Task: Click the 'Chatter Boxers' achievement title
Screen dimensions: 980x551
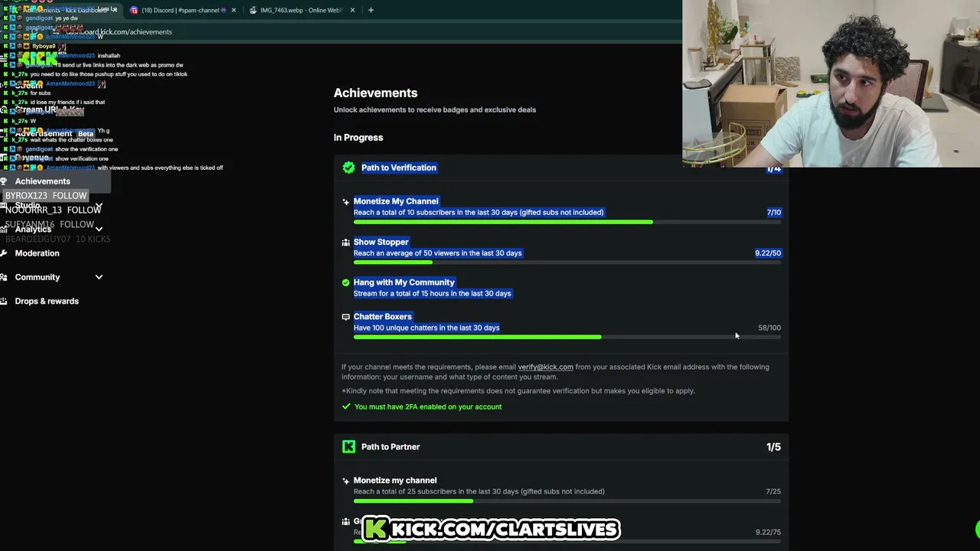Action: point(383,317)
